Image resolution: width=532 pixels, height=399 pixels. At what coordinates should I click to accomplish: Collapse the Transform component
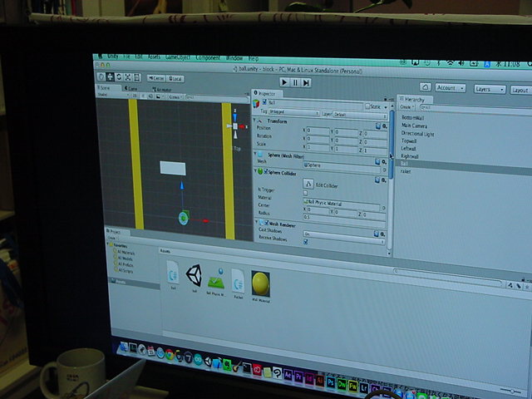point(255,120)
